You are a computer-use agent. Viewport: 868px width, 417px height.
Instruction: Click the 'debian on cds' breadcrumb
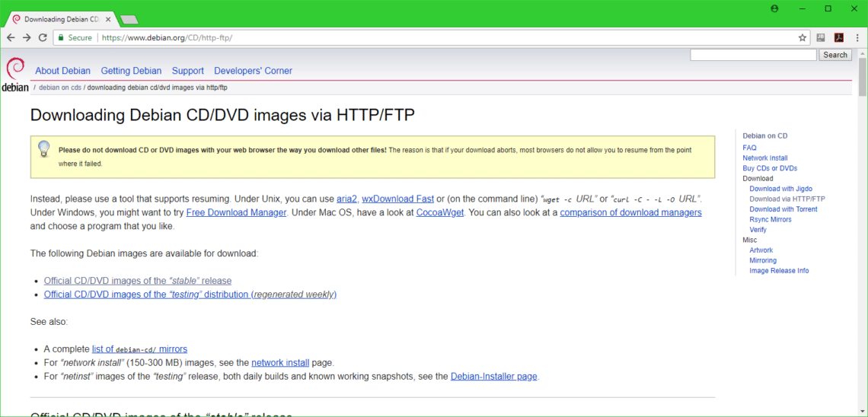click(x=60, y=88)
